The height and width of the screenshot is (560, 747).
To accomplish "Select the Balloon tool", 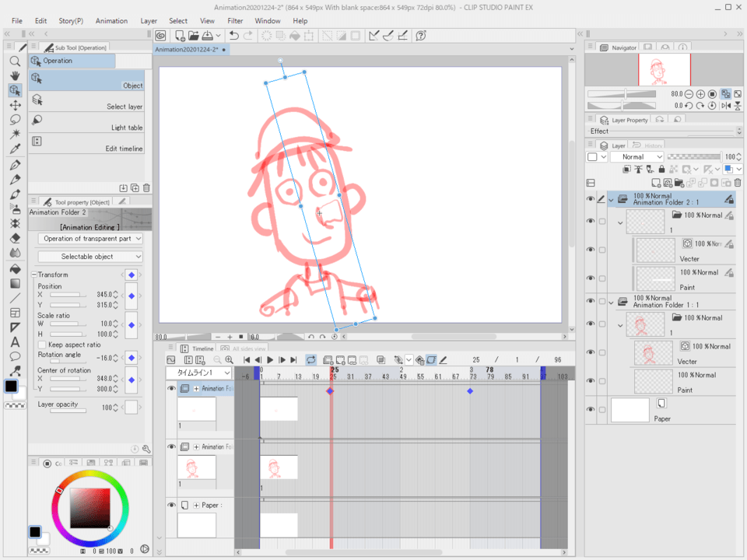I will pyautogui.click(x=15, y=356).
